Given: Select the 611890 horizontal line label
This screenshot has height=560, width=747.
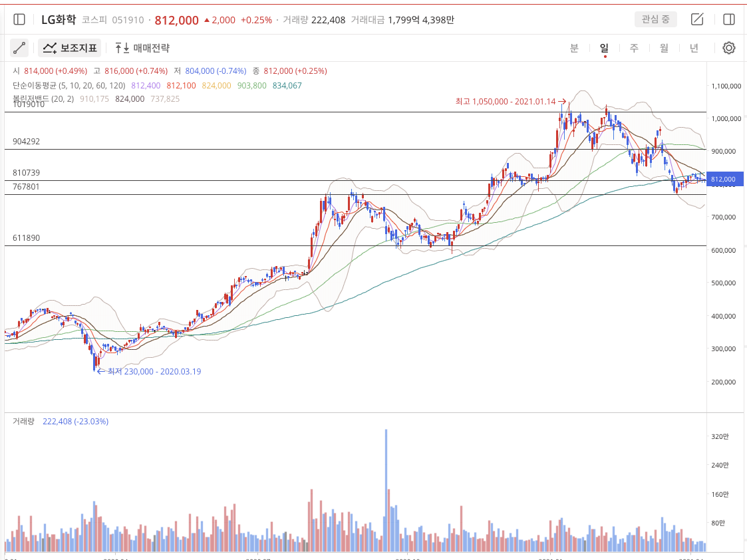Looking at the screenshot, I should pos(26,238).
